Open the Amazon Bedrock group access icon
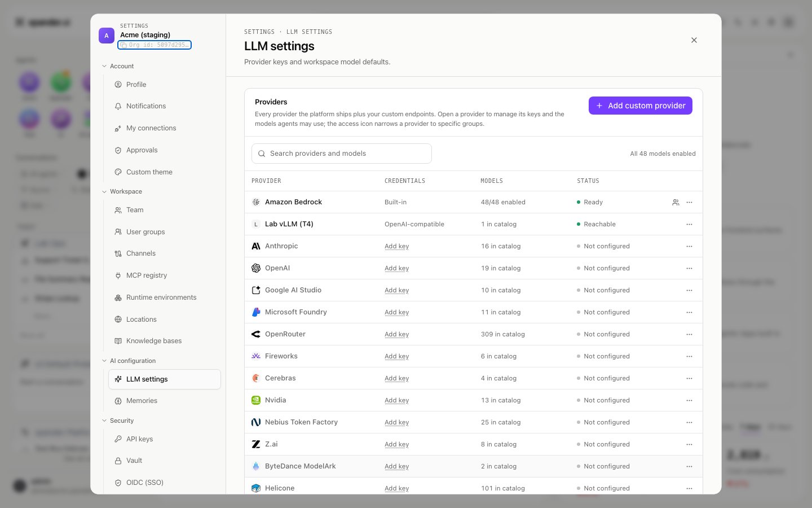This screenshot has height=508, width=812. coord(676,202)
